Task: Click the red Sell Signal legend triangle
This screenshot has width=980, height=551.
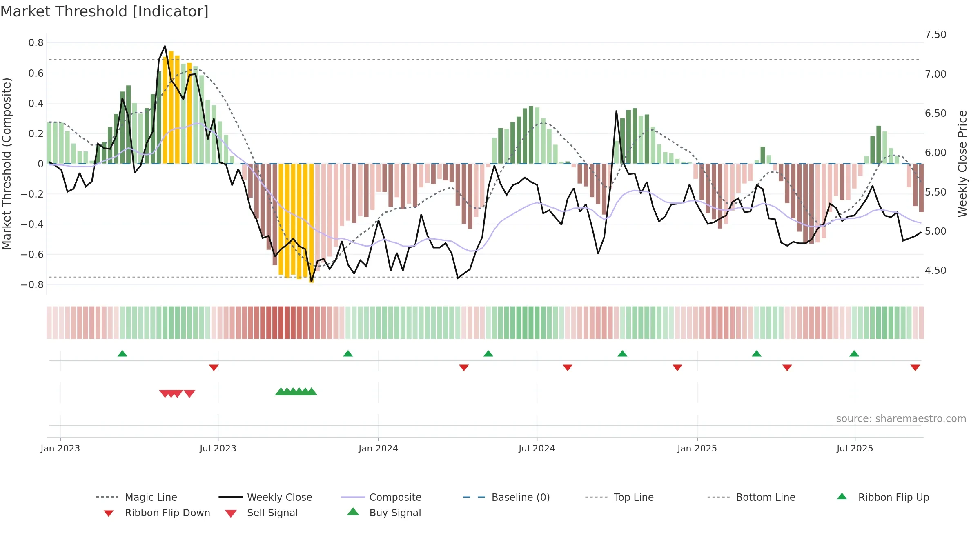Action: 231,513
